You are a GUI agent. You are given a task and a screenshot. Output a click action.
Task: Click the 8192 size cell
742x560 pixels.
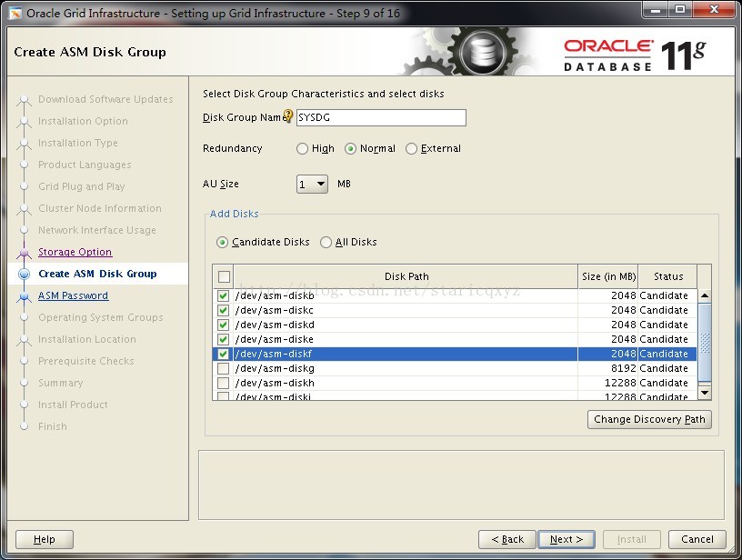pos(608,368)
